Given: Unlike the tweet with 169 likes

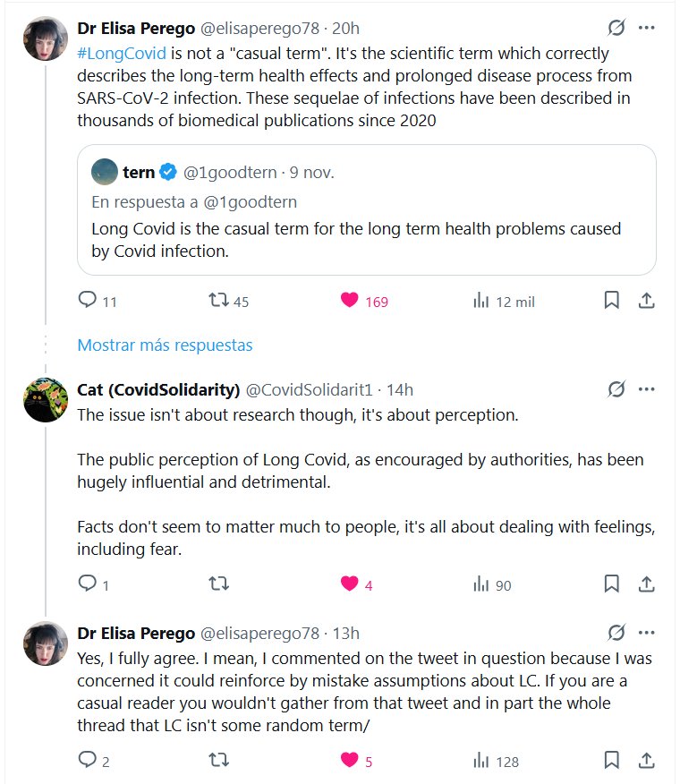Looking at the screenshot, I should click(x=350, y=301).
